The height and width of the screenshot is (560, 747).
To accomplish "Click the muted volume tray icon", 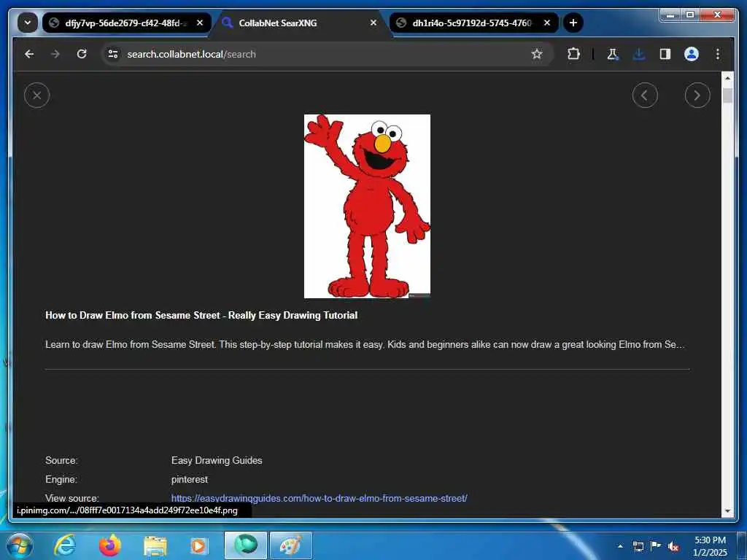I will [673, 546].
